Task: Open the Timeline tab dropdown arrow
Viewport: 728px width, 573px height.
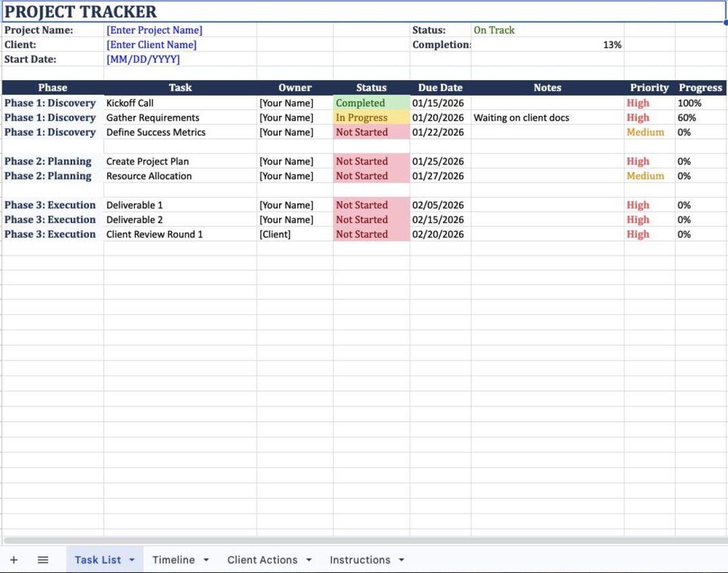Action: [x=206, y=560]
